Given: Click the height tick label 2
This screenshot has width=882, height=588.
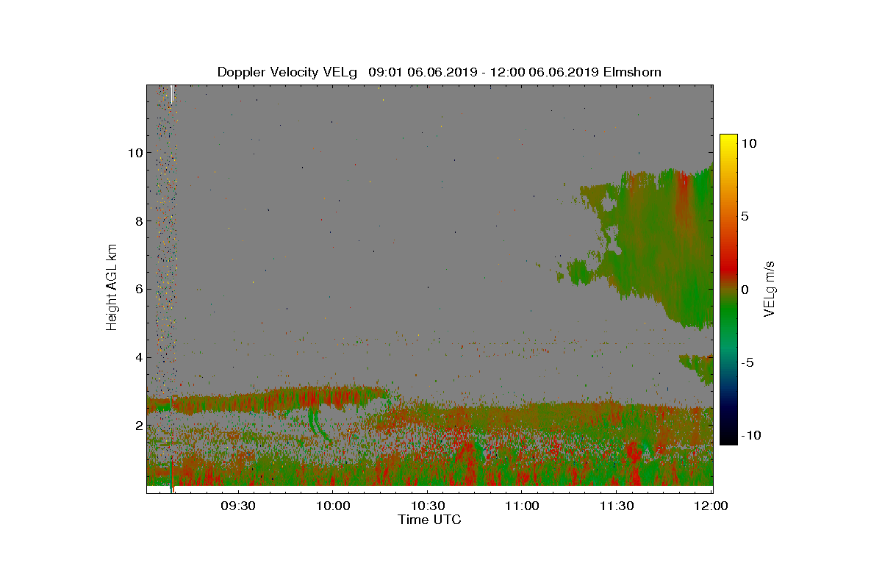Looking at the screenshot, I should [x=138, y=426].
